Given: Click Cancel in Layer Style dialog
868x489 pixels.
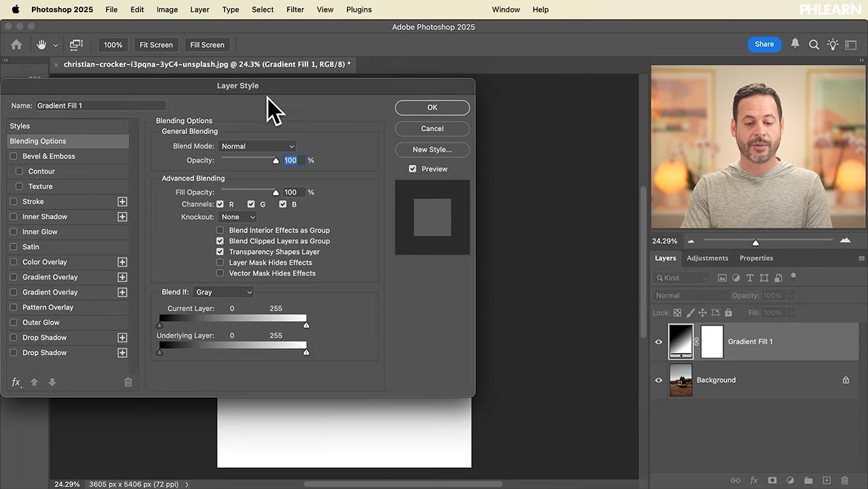Looking at the screenshot, I should (x=432, y=129).
